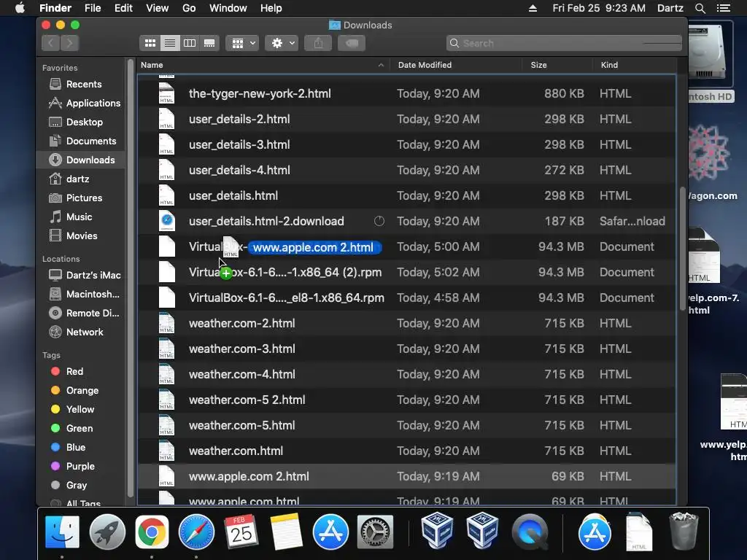
Task: Select VirtualBox-6.1-6..._el8-1.x86_64.rpm file
Action: [x=406, y=297]
